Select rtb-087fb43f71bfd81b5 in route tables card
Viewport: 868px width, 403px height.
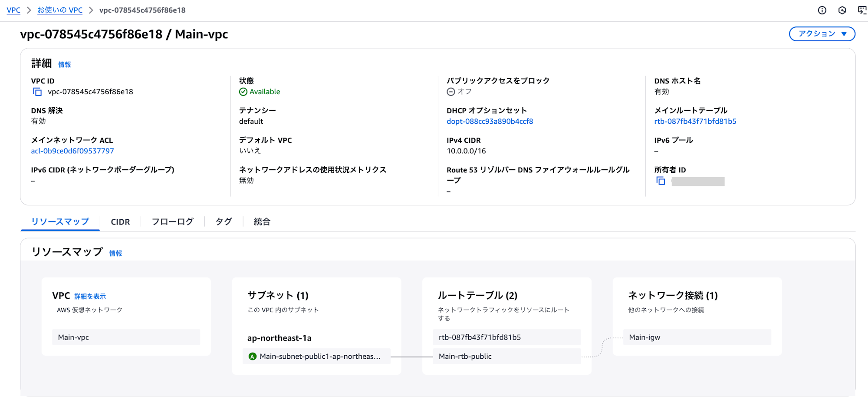(x=507, y=337)
